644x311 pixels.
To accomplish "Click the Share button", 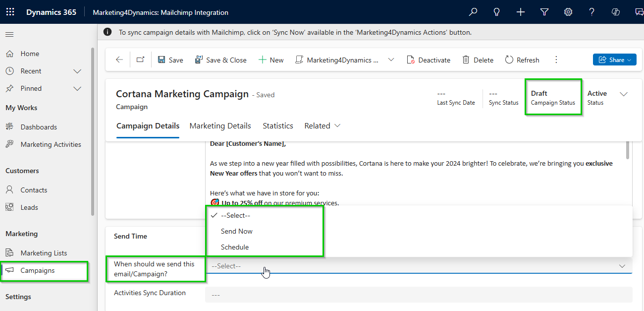I will [x=614, y=60].
